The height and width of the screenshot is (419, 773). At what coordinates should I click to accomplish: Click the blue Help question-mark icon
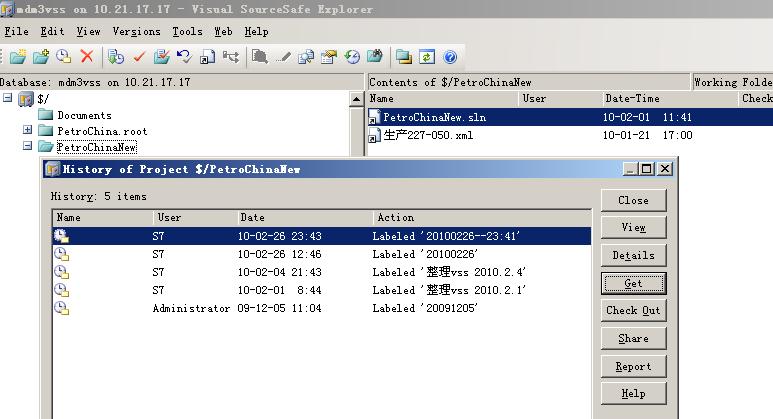450,57
